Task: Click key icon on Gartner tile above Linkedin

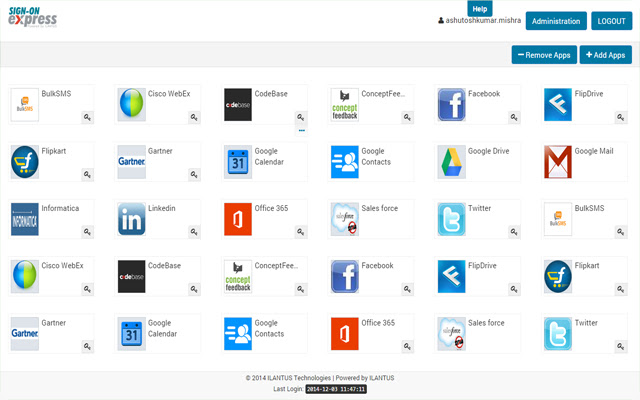Action: (194, 175)
